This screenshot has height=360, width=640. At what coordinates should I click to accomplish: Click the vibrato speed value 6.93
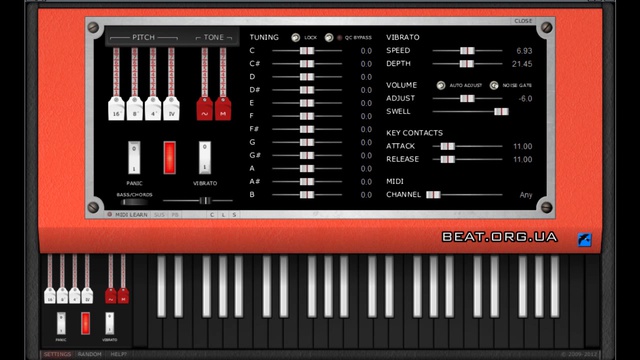[524, 51]
